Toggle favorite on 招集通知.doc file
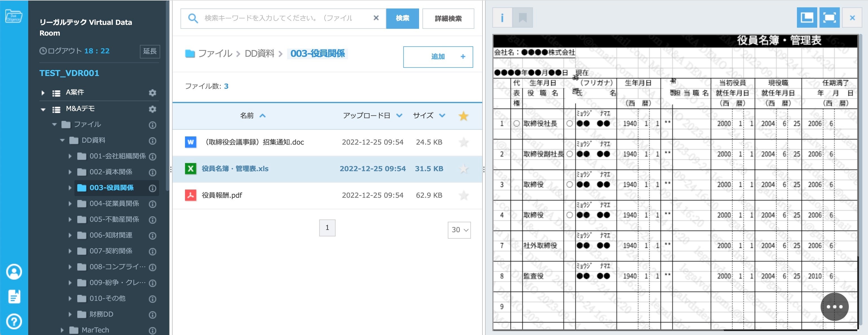The width and height of the screenshot is (868, 335). [464, 142]
